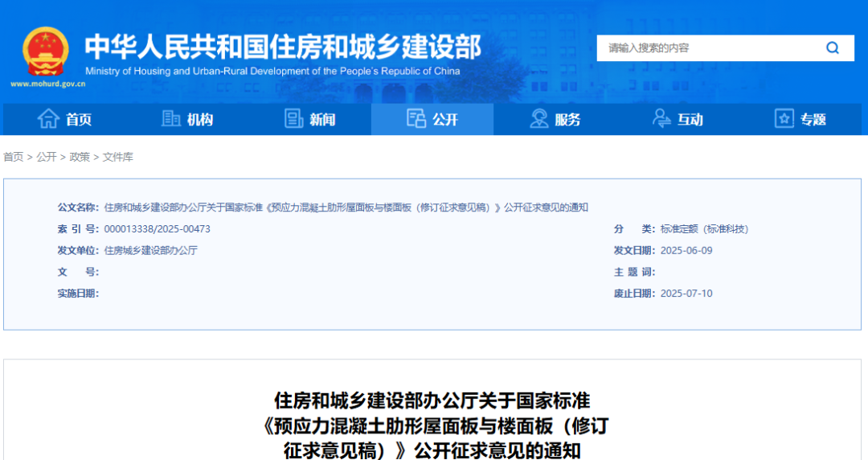Click the search magnifier icon
868x460 pixels.
(x=833, y=48)
